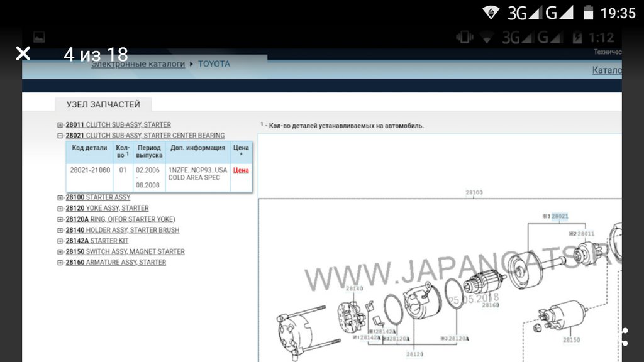Expand the 28011 CLUTCH SUB-ASSY node
Viewport: 644px width, 362px height.
pyautogui.click(x=60, y=125)
